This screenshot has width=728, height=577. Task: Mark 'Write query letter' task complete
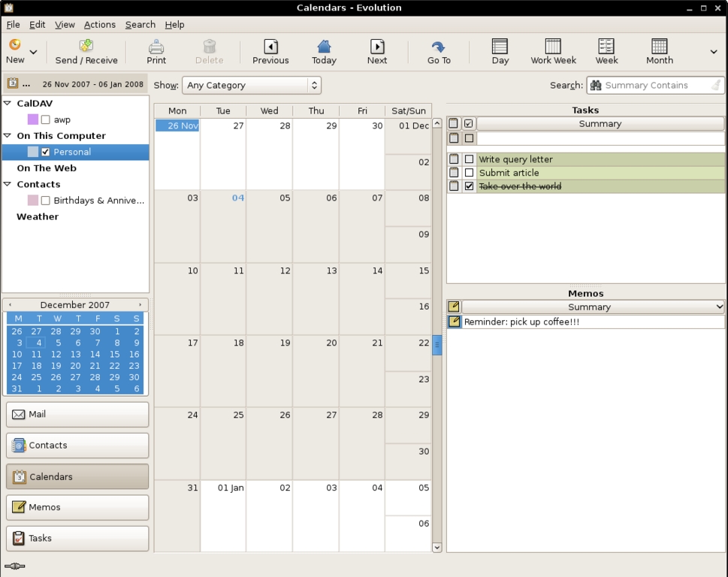pos(469,159)
